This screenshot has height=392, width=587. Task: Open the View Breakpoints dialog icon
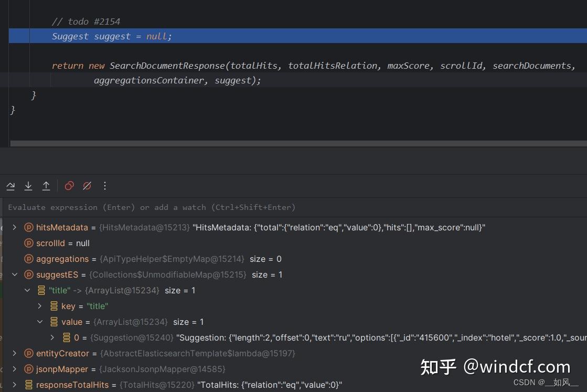(69, 186)
